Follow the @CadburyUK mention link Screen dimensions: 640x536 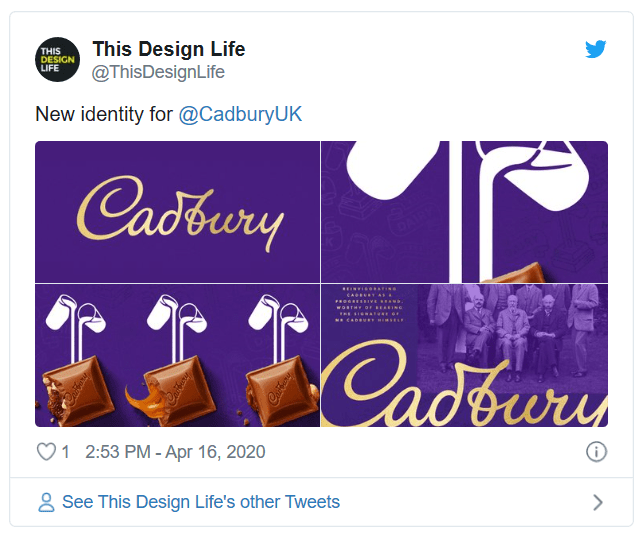point(240,114)
